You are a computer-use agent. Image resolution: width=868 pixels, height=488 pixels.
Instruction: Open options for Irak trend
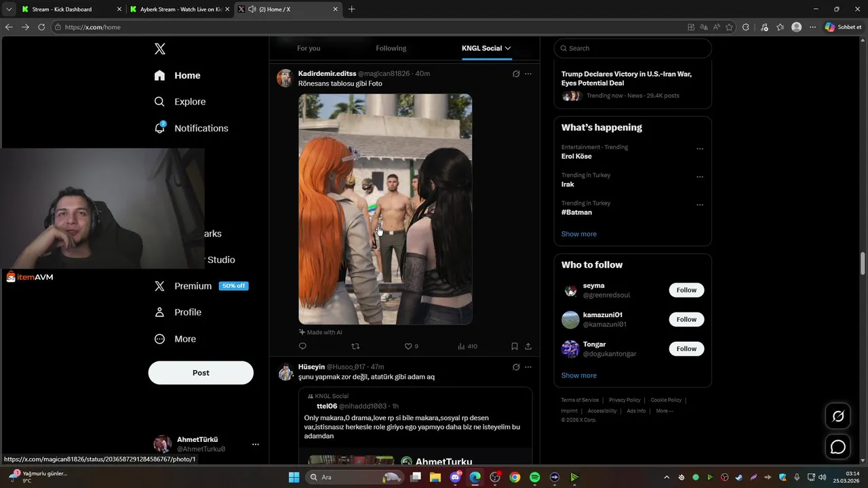point(700,177)
